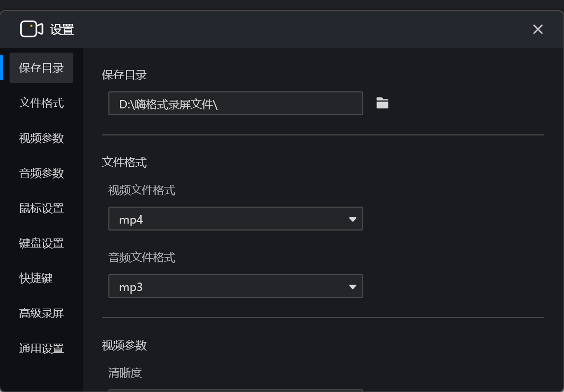Viewport: 564px width, 392px height.
Task: Switch to the 通用设置 tab
Action: [x=41, y=348]
